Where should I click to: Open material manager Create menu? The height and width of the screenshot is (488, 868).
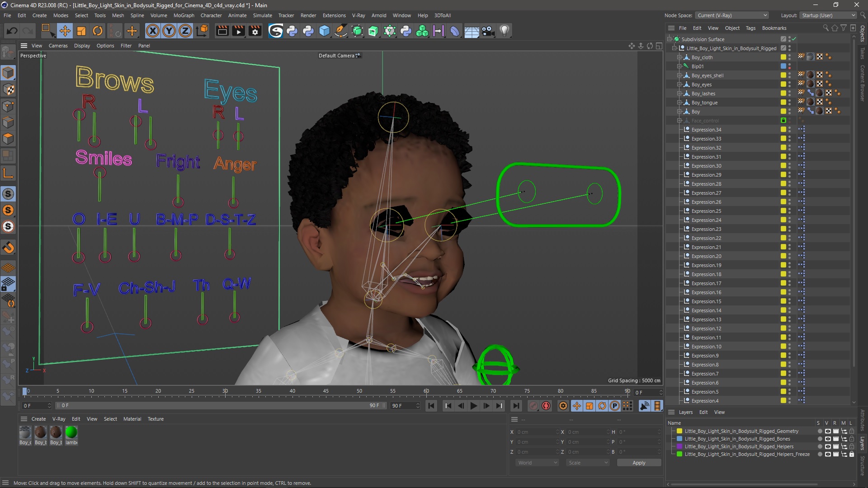click(x=38, y=419)
